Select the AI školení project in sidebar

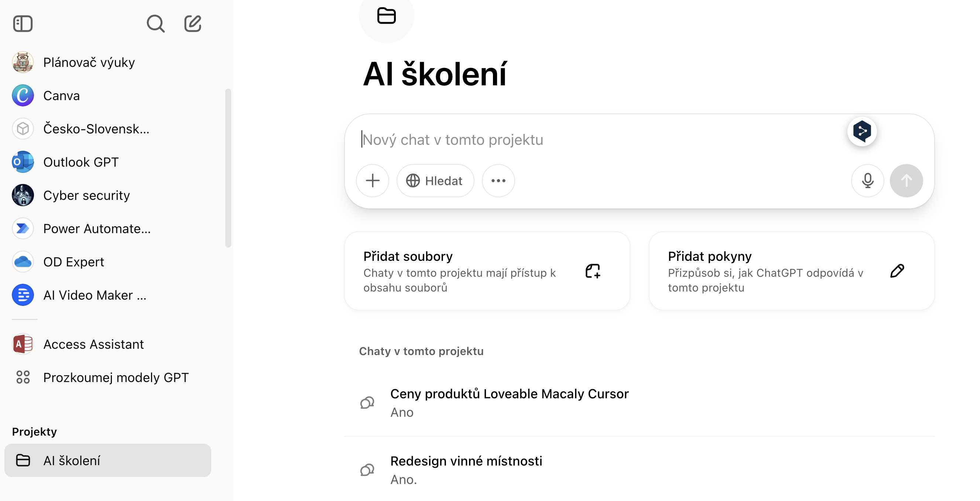point(108,460)
